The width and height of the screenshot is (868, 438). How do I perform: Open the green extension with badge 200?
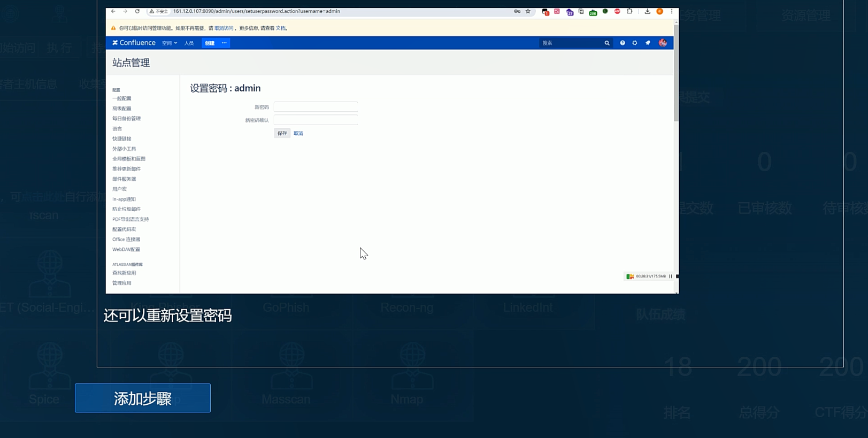pos(593,12)
